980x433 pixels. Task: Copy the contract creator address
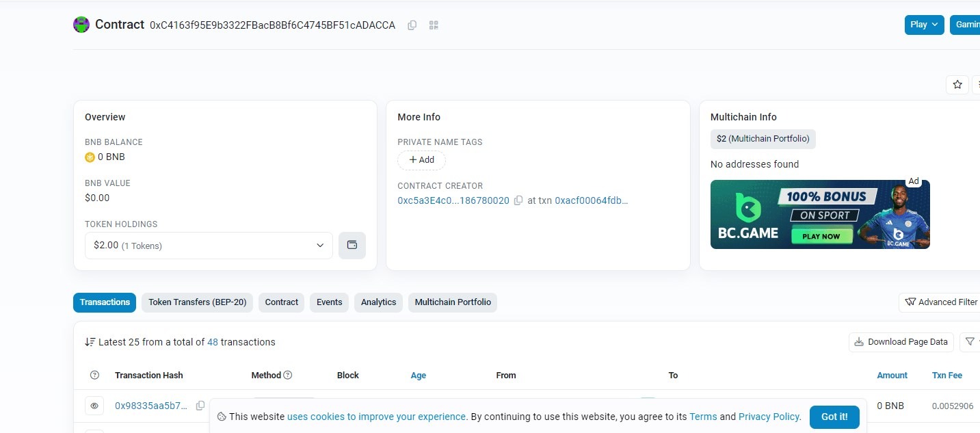coord(518,200)
